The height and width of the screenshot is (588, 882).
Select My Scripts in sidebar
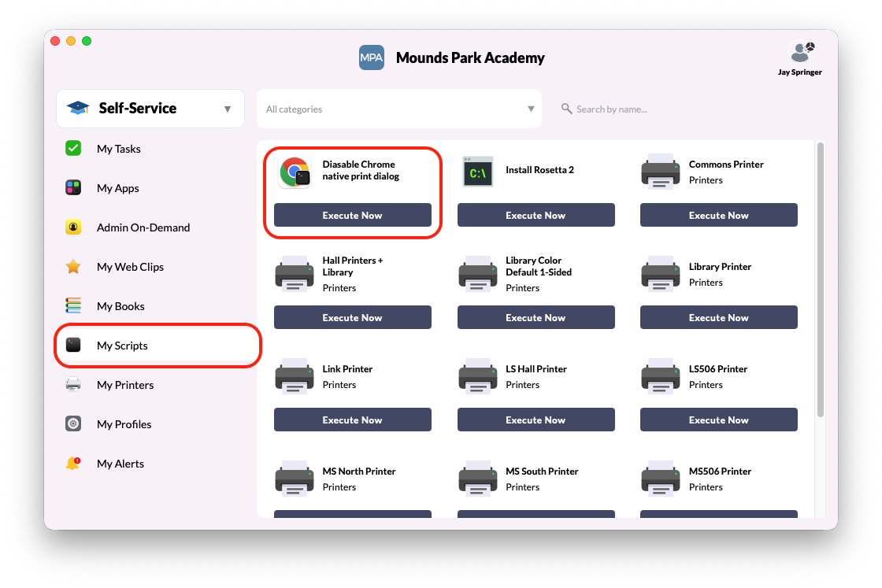pyautogui.click(x=122, y=345)
